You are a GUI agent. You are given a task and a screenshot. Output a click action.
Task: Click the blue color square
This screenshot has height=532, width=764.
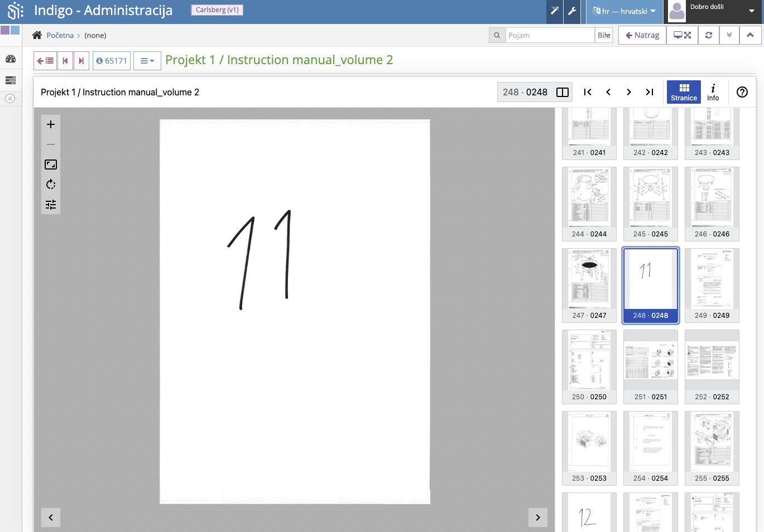pyautogui.click(x=15, y=30)
